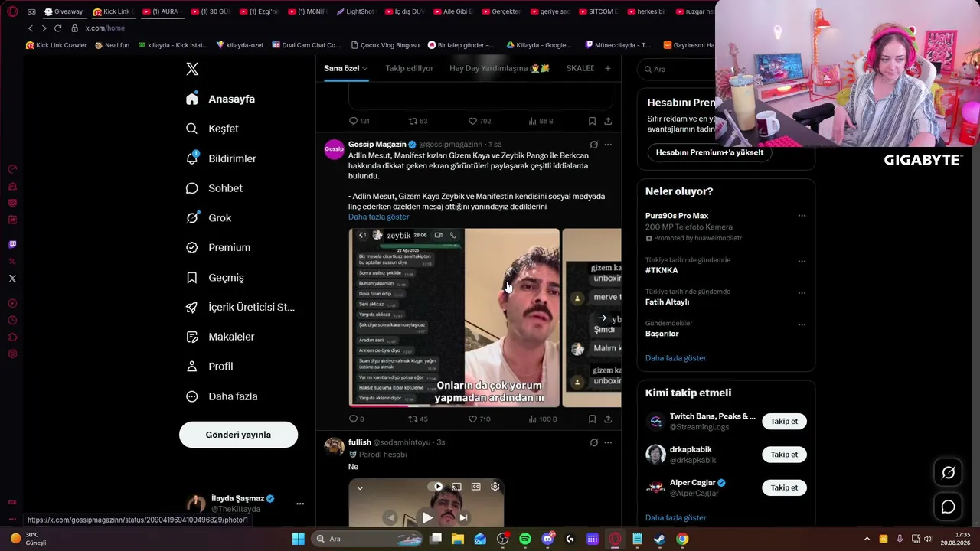980x551 pixels.
Task: Repost the Gossip Magazin post with 45 reposts
Action: click(417, 419)
